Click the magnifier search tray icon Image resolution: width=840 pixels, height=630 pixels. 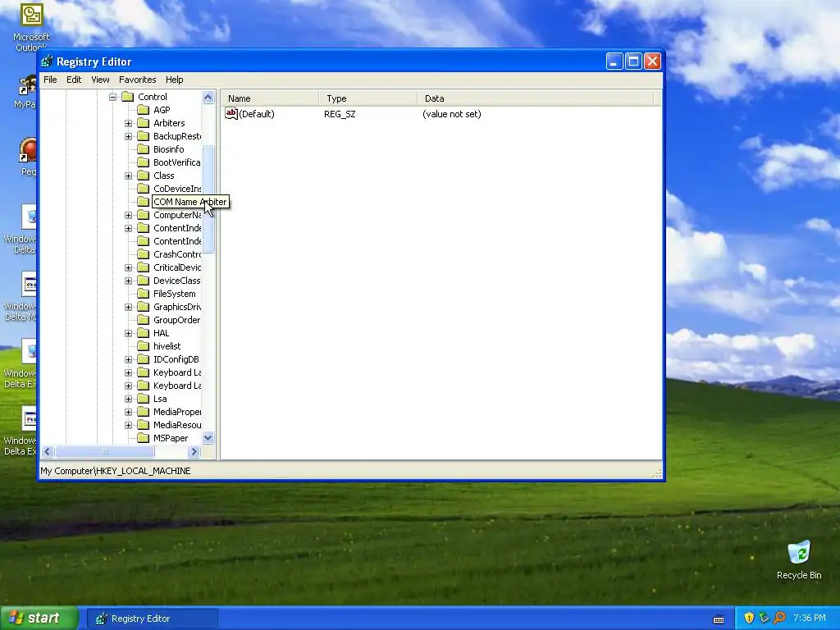pos(779,618)
